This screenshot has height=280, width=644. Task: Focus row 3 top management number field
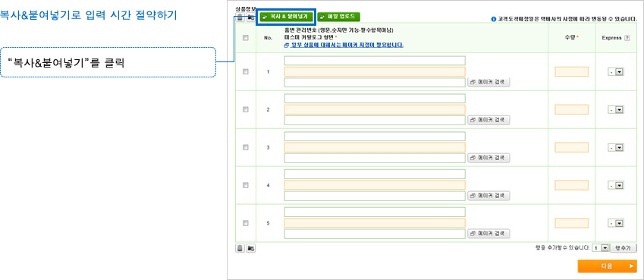(x=375, y=137)
